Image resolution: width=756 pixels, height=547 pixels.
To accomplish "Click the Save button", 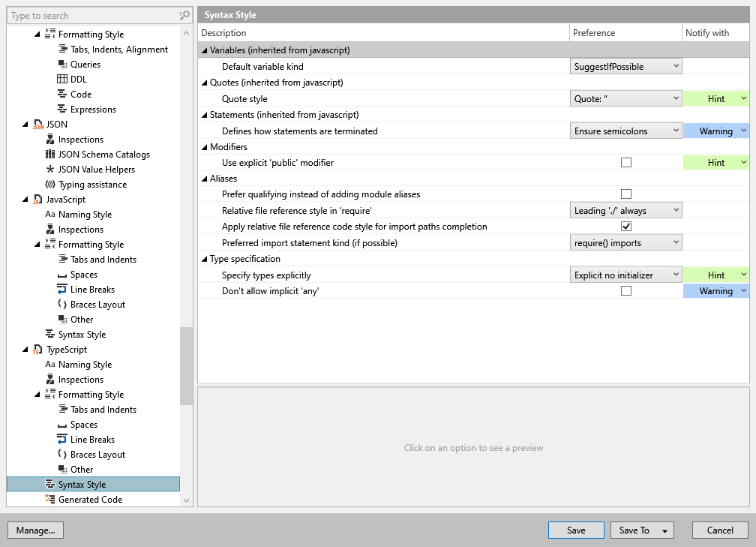I will click(x=576, y=530).
